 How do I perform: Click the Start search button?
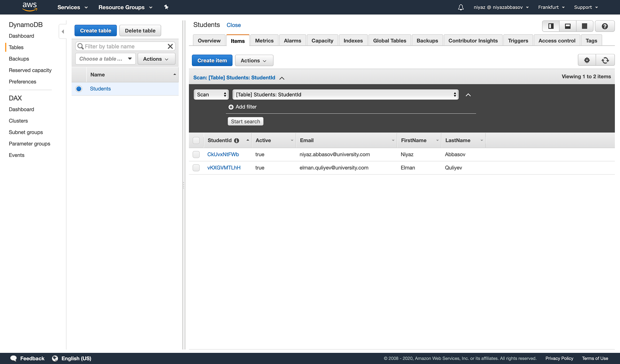[x=245, y=121]
